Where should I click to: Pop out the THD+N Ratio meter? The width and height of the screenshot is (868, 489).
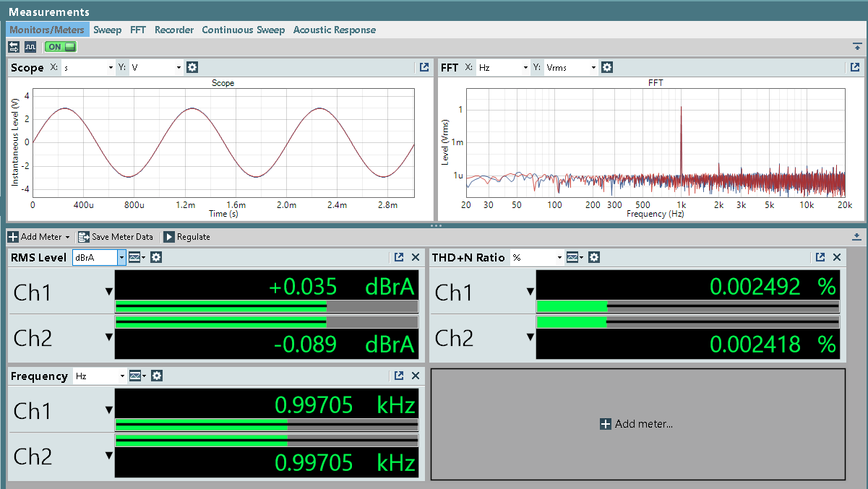coord(820,257)
